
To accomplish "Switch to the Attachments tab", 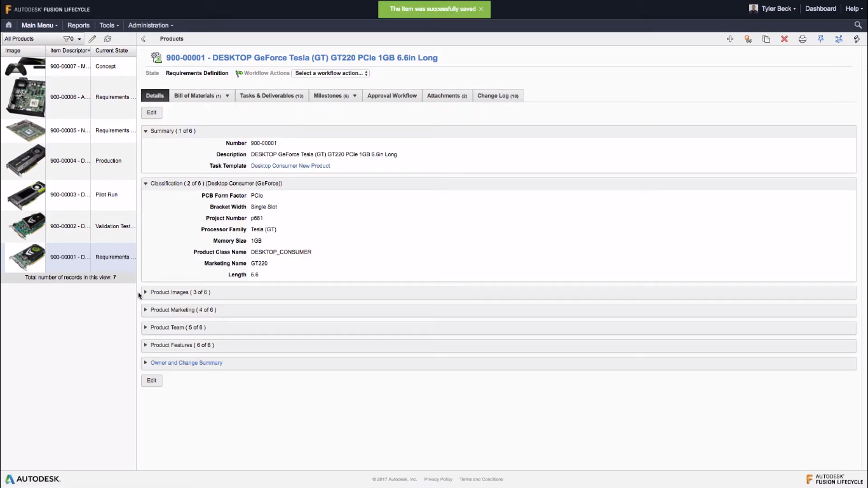I will click(x=447, y=96).
